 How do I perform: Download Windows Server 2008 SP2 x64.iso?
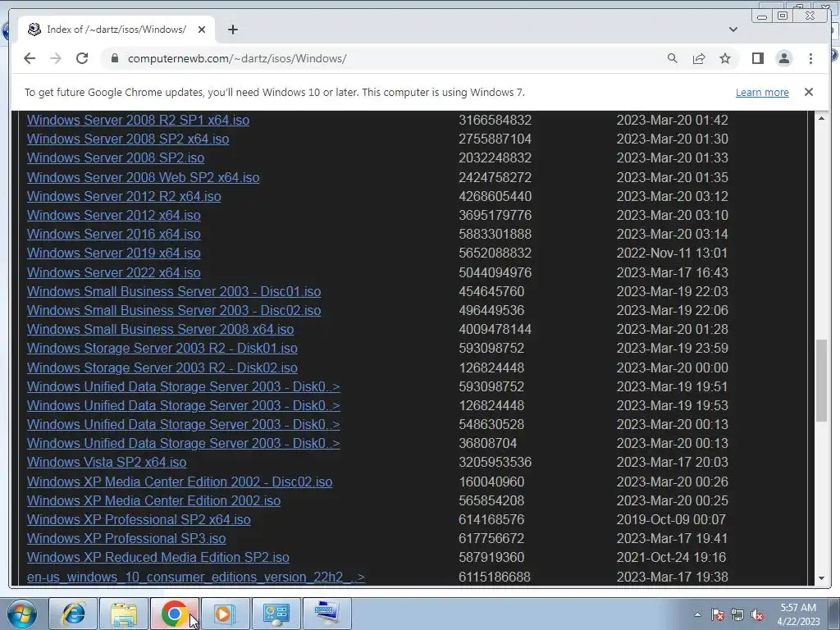tap(128, 139)
